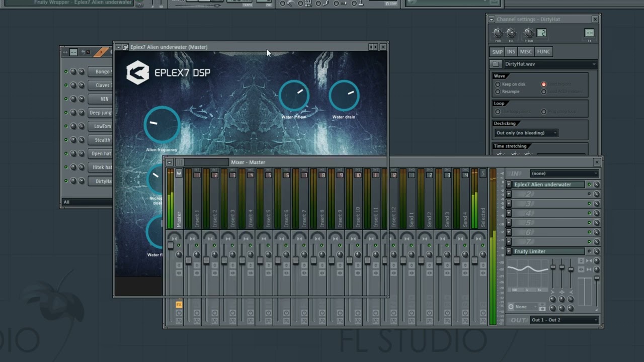Mute the LowTom channel via green LED

[66, 126]
